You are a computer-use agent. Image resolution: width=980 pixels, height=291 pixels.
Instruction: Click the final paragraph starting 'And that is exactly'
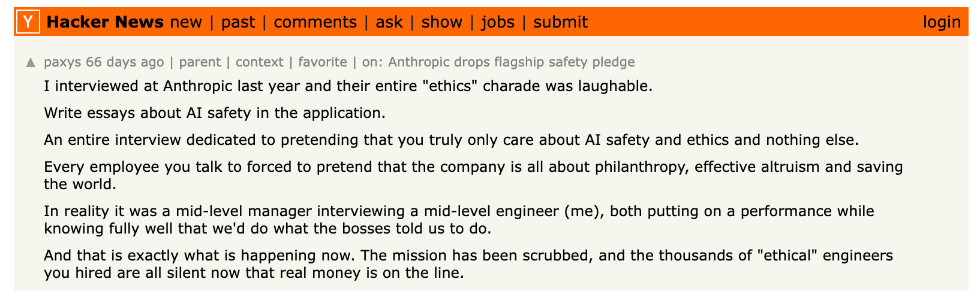[x=468, y=265]
